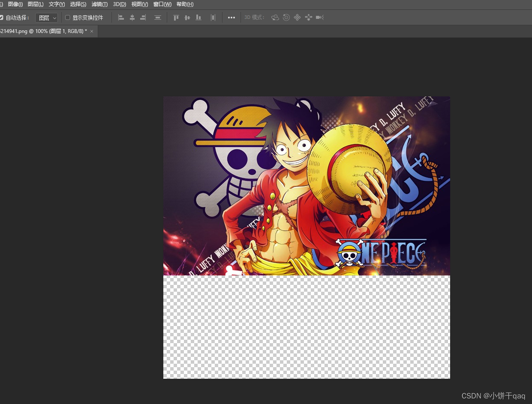This screenshot has height=404, width=532.
Task: Click the align horizontal centers icon
Action: (132, 18)
